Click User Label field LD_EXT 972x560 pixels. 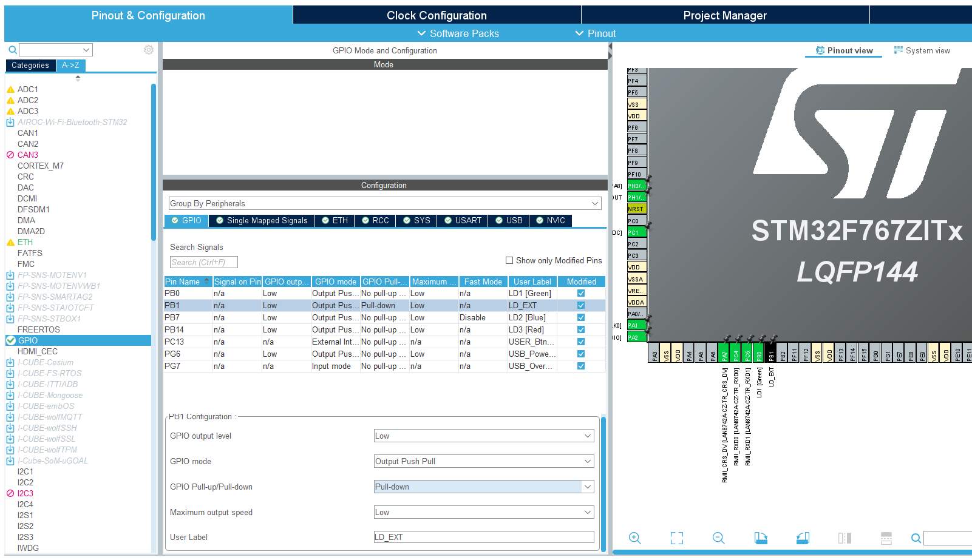pos(484,537)
